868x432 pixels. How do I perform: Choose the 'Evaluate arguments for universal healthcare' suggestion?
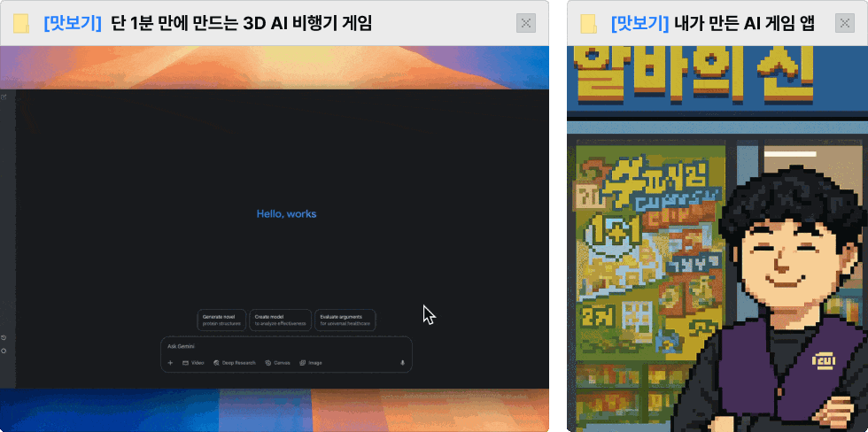345,320
